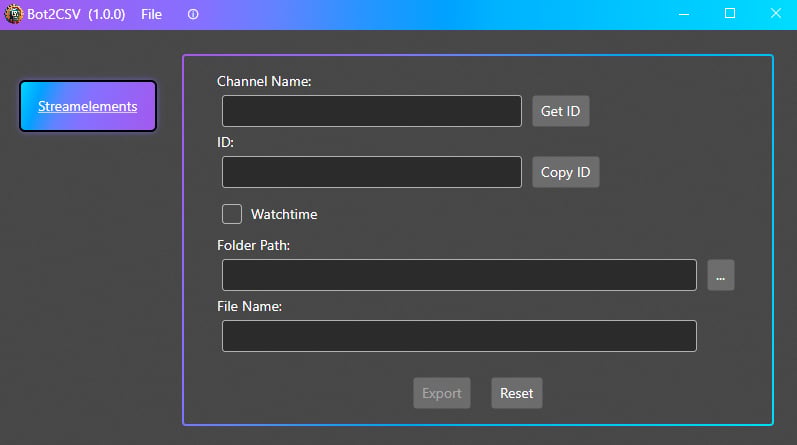Browse for folder with the ellipsis button
797x445 pixels.
[x=720, y=275]
